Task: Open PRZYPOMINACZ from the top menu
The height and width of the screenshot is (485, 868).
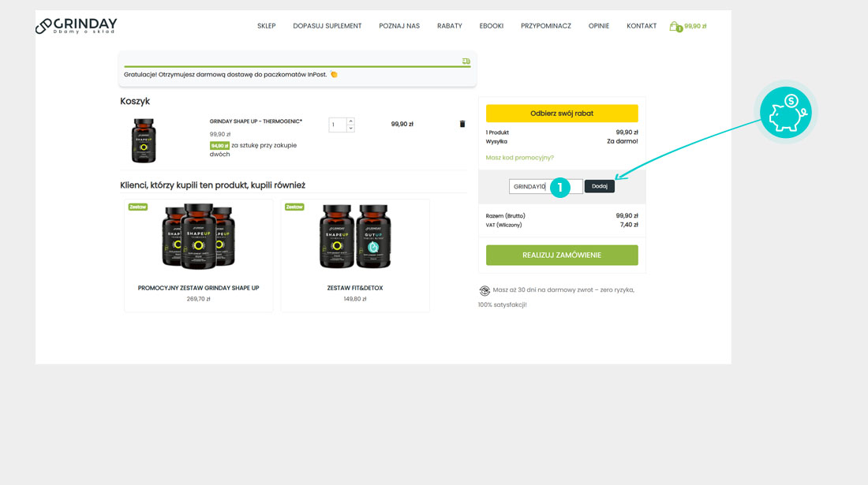Action: (x=546, y=26)
